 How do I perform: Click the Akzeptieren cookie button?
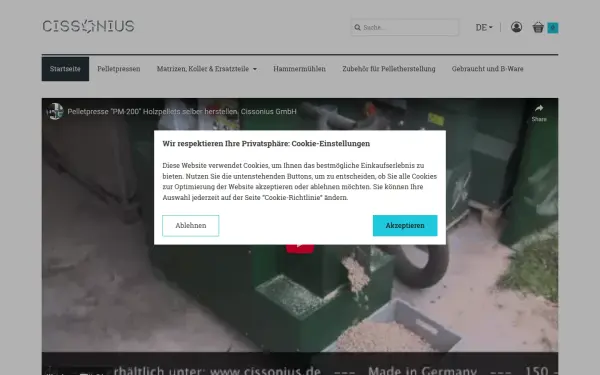click(405, 225)
